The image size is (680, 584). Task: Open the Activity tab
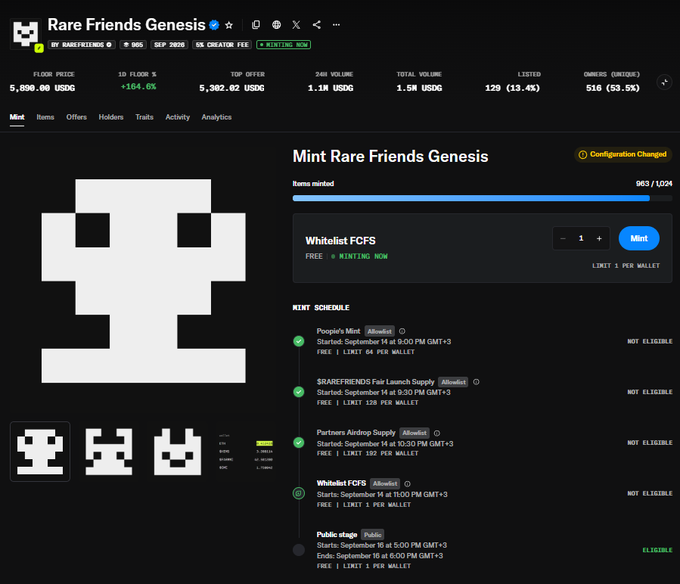[x=177, y=117]
